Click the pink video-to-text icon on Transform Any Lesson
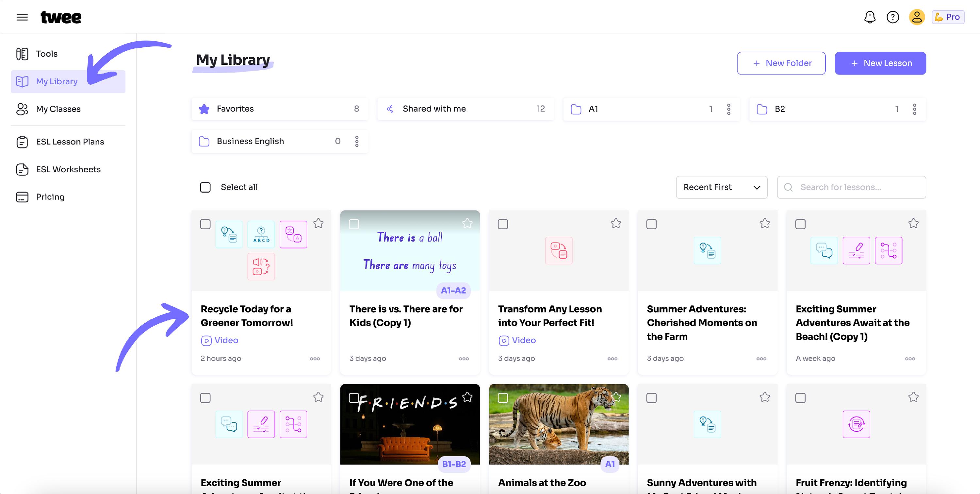The width and height of the screenshot is (980, 494). coord(559,250)
